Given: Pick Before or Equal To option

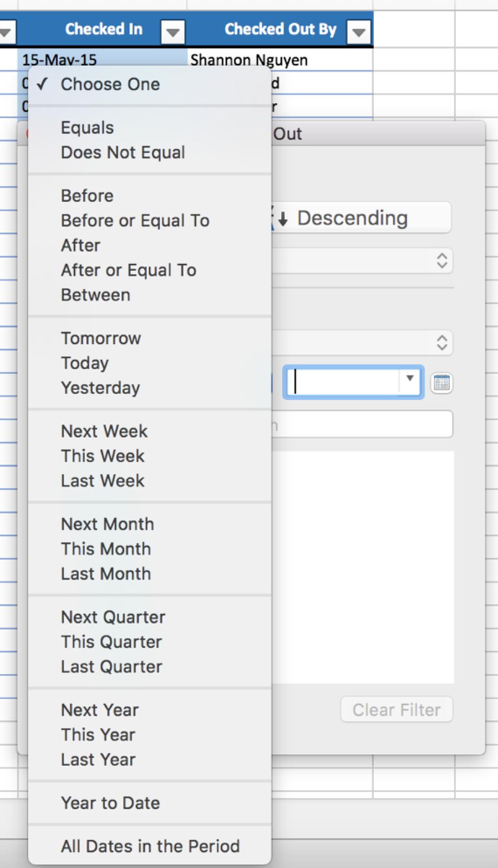Looking at the screenshot, I should point(135,220).
